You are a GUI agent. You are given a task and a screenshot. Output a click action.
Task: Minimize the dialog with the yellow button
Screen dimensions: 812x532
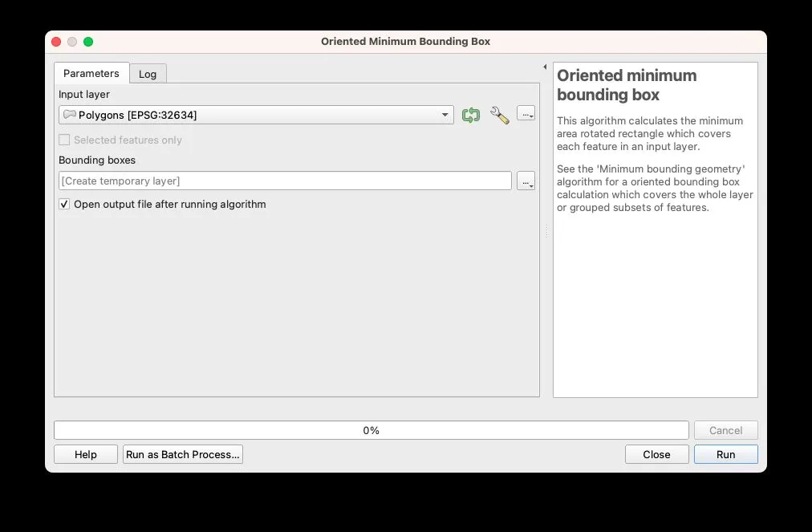click(72, 42)
